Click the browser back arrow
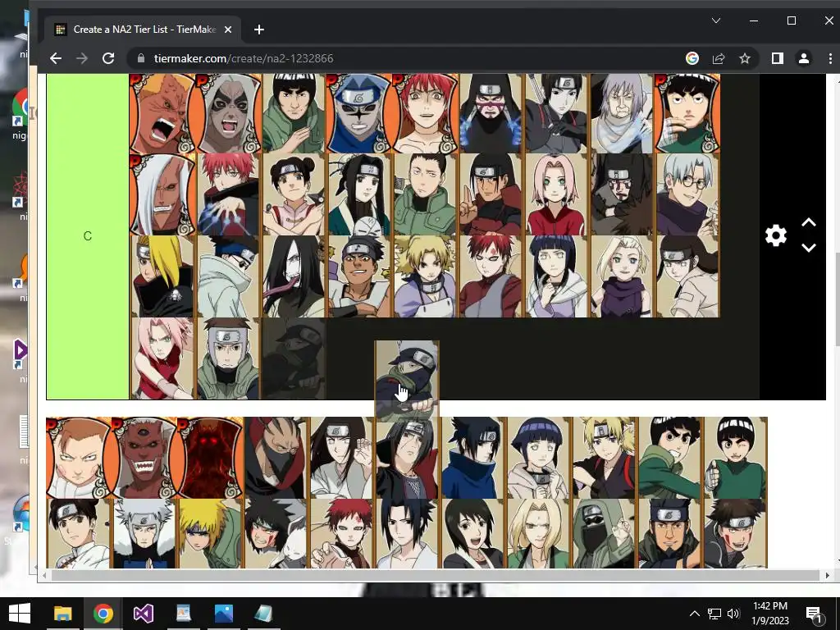840x630 pixels. click(56, 58)
